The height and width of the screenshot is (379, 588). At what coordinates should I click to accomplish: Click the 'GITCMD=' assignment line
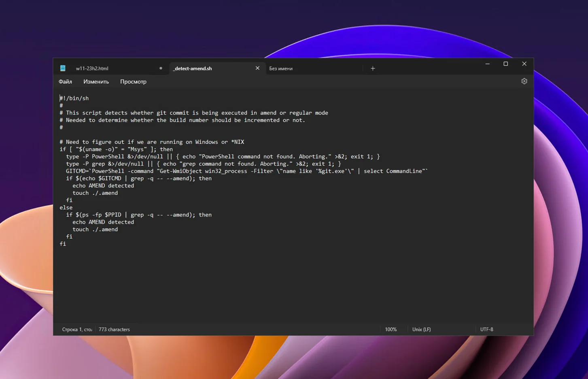click(x=247, y=171)
